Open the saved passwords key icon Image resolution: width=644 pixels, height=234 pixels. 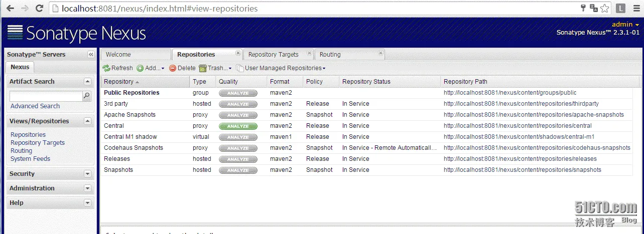pos(583,8)
